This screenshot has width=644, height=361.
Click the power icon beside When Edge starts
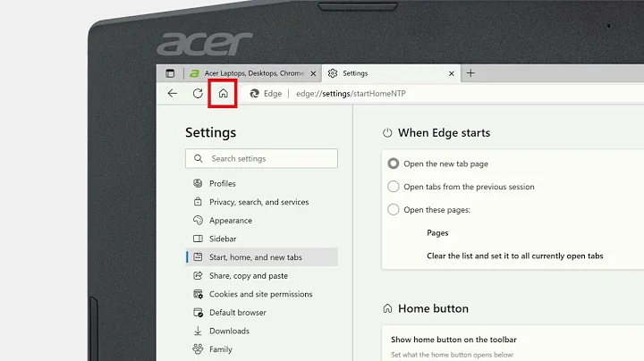[387, 132]
